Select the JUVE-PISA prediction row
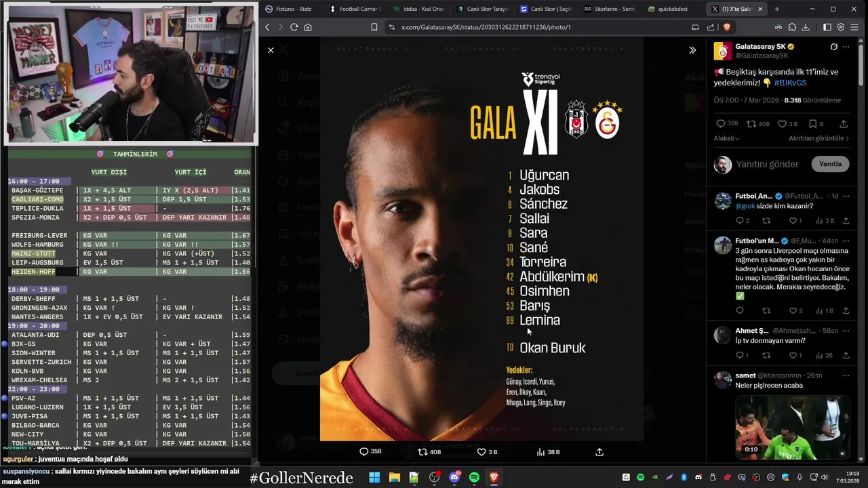This screenshot has width=868, height=488. coord(130,416)
